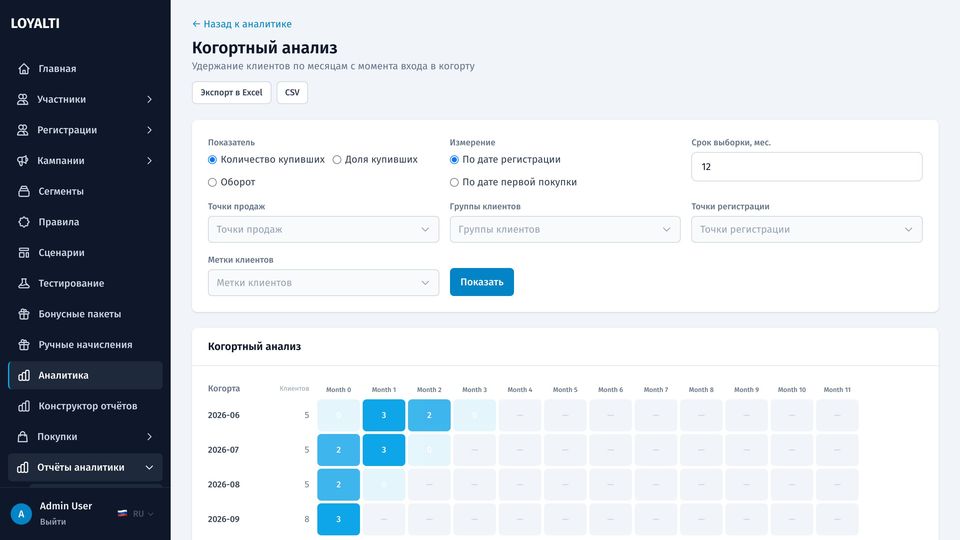Viewport: 960px width, 540px height.
Task: Open the Метки клиентов dropdown
Action: [x=323, y=282]
